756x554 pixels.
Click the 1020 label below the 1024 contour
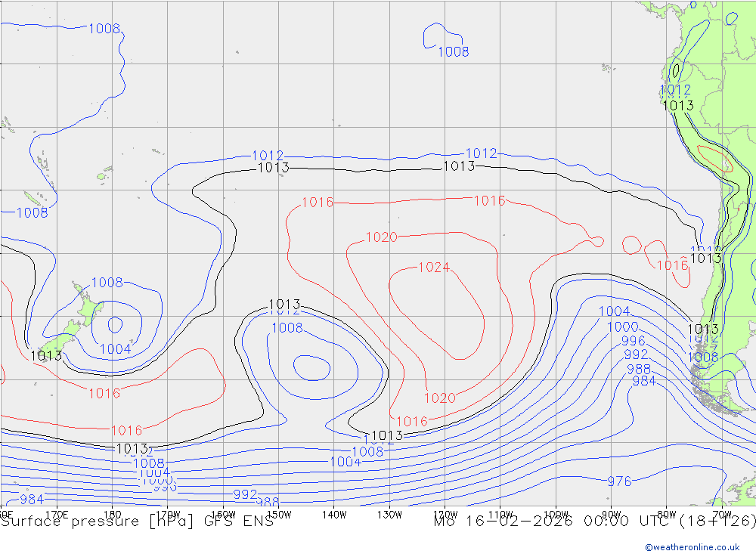(x=440, y=398)
